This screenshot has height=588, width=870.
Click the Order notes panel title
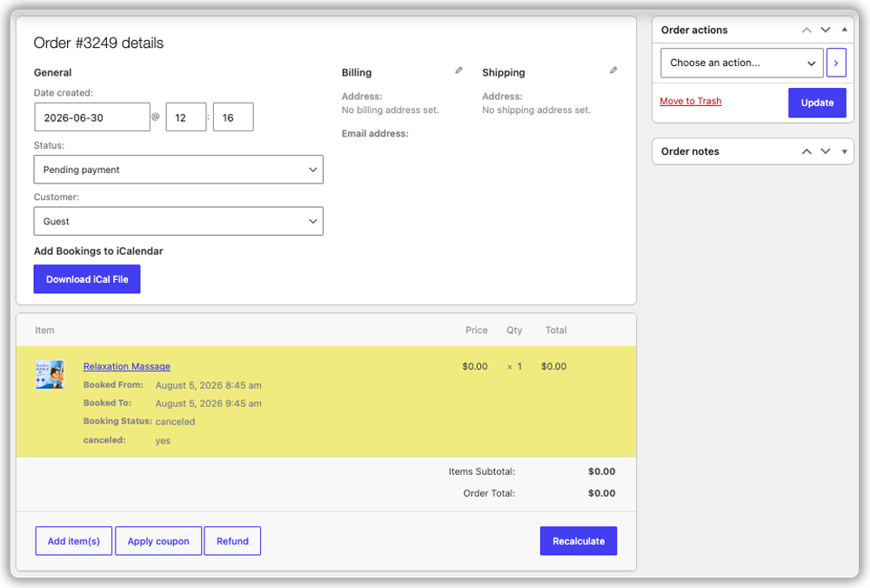(690, 151)
